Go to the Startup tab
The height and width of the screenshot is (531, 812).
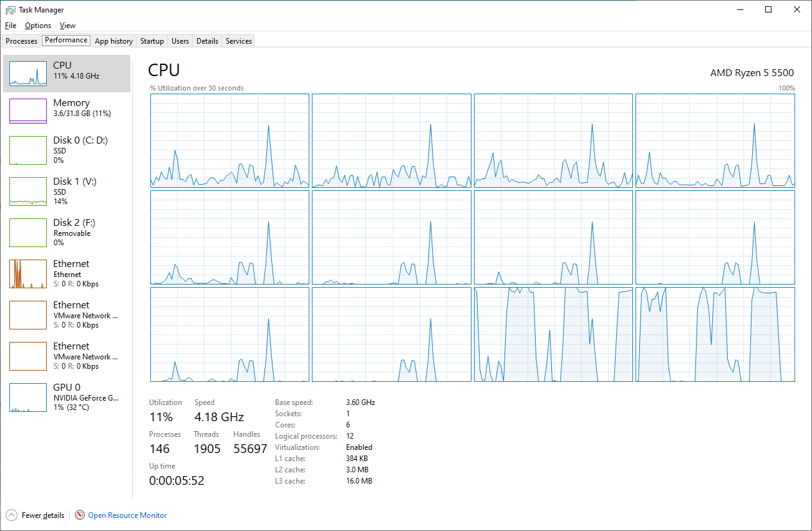pyautogui.click(x=152, y=41)
